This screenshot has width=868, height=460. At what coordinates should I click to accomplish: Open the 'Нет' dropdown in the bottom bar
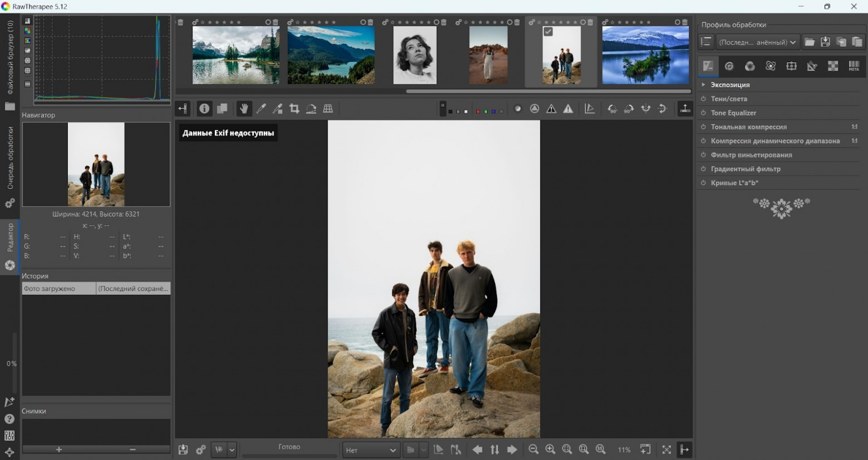[x=371, y=449]
